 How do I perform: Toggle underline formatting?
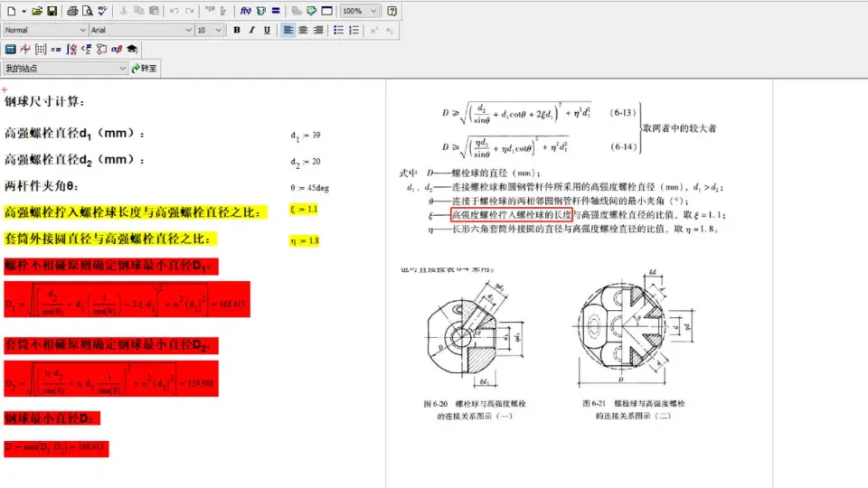[x=267, y=30]
